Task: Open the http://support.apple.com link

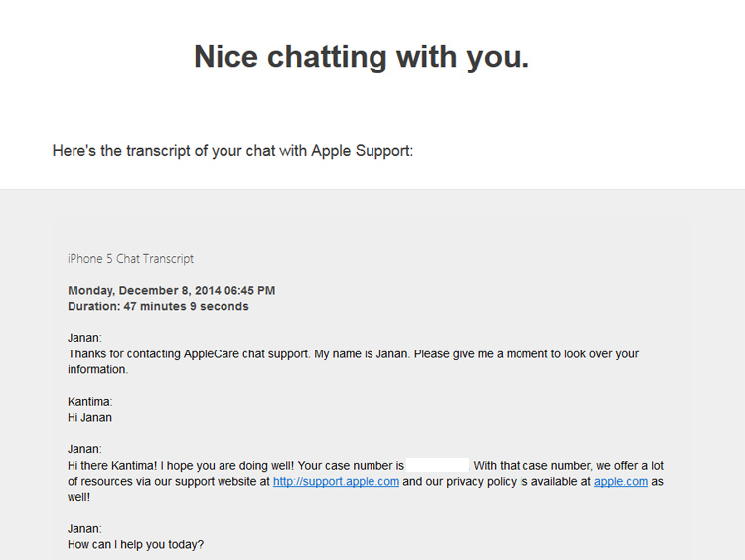Action: tap(336, 482)
